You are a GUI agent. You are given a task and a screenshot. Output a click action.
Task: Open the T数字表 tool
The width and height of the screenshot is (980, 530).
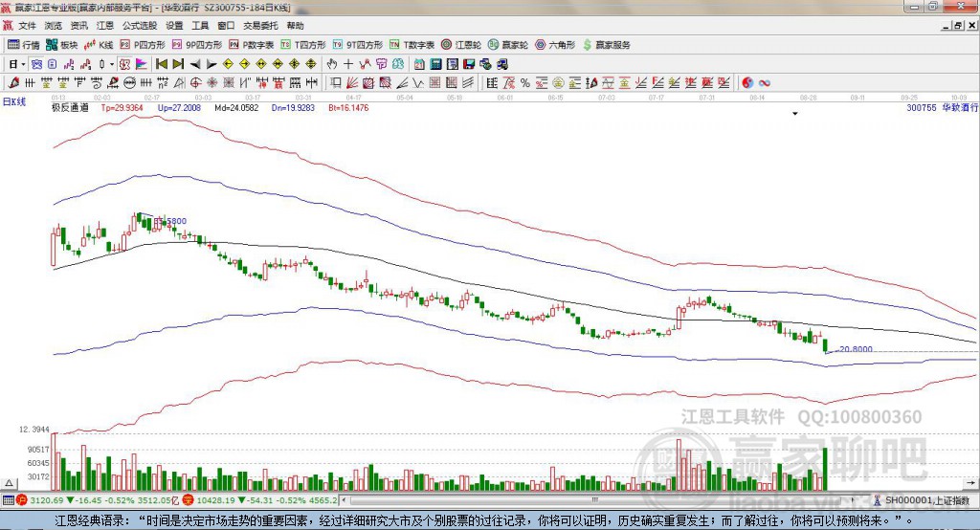(x=412, y=45)
